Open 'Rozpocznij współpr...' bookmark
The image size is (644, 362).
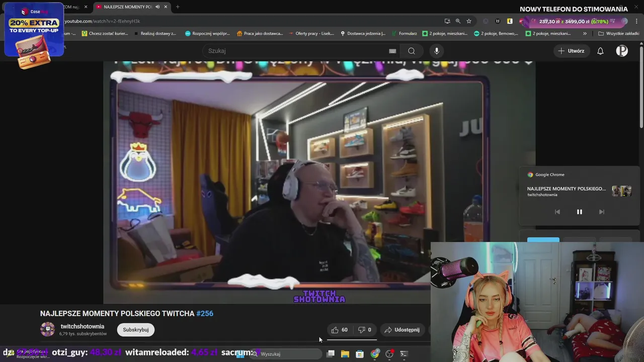tap(207, 34)
